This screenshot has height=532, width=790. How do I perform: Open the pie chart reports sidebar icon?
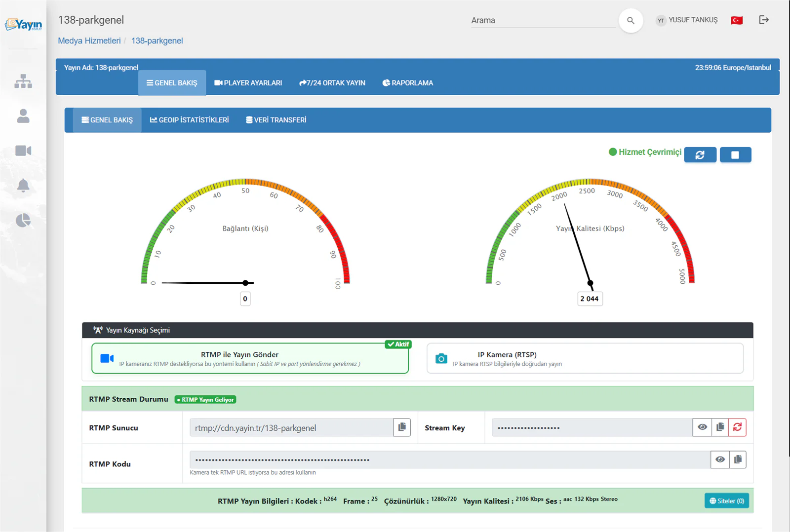23,220
